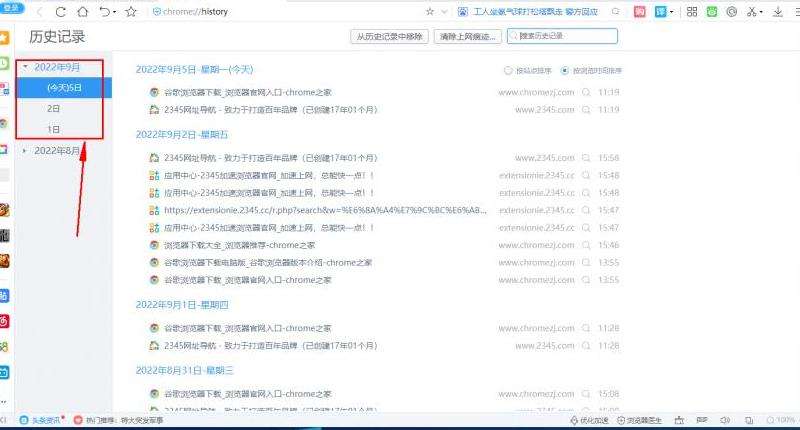
Task: Click the 2022年9月5日-星期一(今天) date heading
Action: 194,69
